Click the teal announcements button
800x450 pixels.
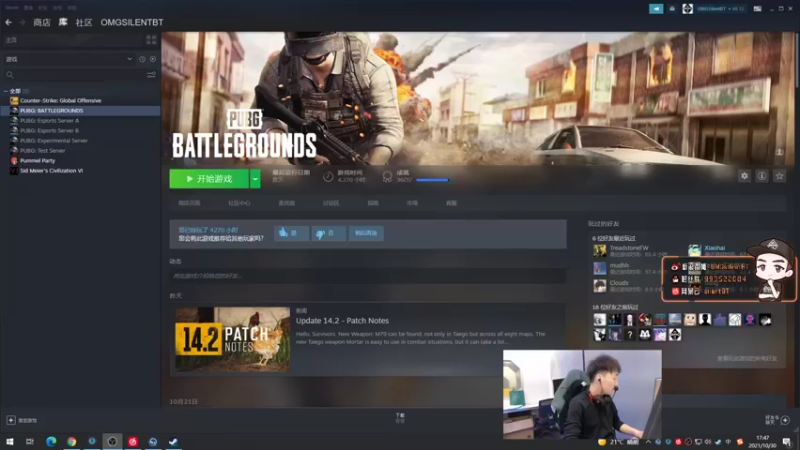tap(656, 9)
